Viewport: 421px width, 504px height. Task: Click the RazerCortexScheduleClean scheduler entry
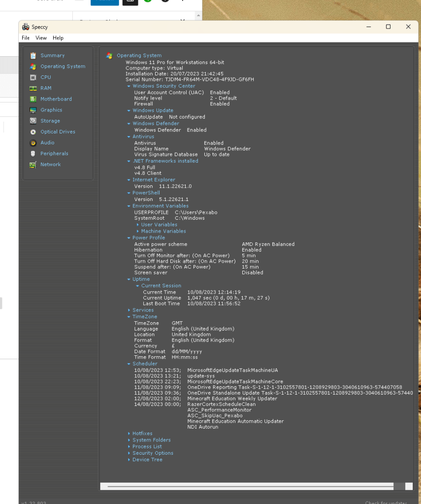[x=222, y=404]
